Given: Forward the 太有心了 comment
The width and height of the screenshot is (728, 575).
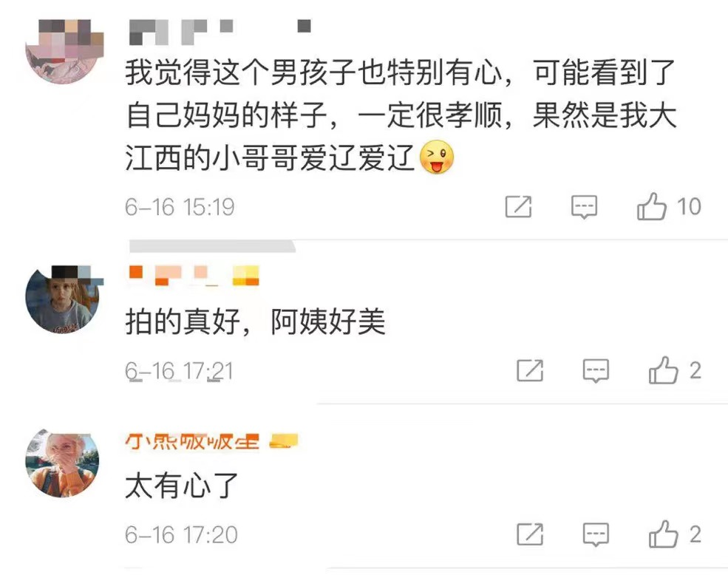Looking at the screenshot, I should point(530,534).
